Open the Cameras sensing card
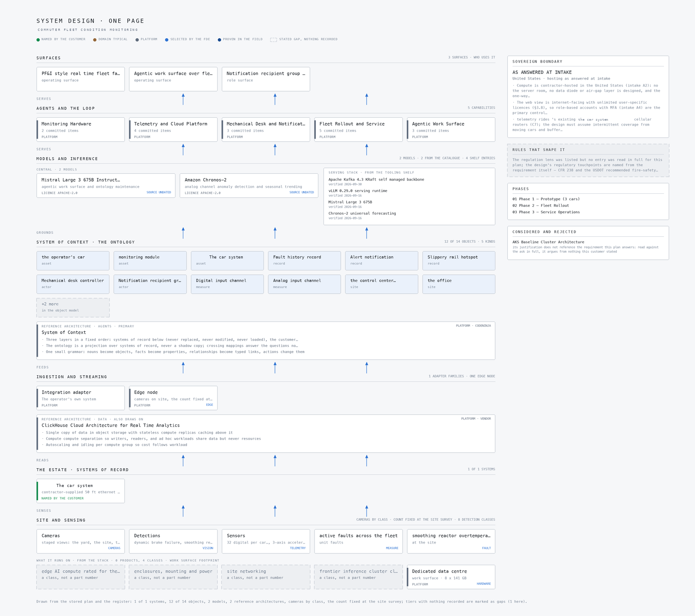This screenshot has width=695, height=616. (x=80, y=541)
